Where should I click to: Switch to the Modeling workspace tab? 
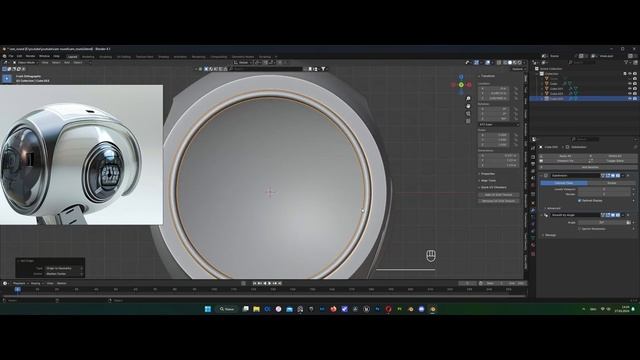(x=88, y=57)
